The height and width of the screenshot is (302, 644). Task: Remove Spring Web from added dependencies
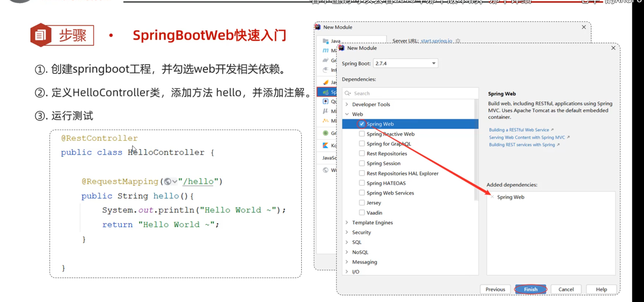tap(492, 197)
